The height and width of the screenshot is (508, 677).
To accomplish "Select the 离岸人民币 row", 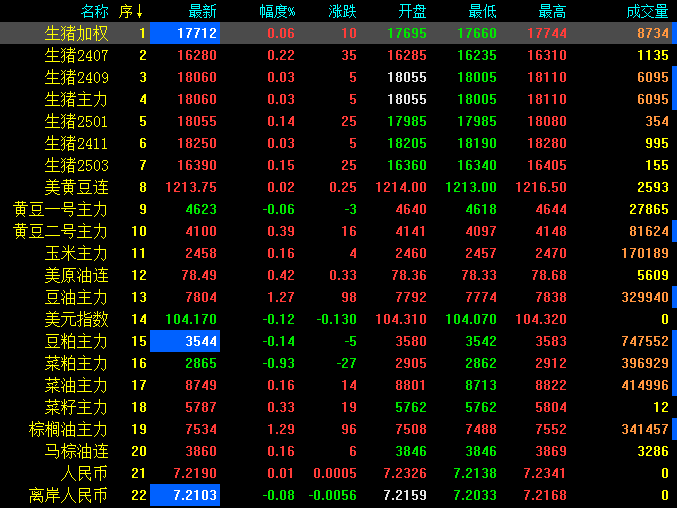I will [68, 495].
